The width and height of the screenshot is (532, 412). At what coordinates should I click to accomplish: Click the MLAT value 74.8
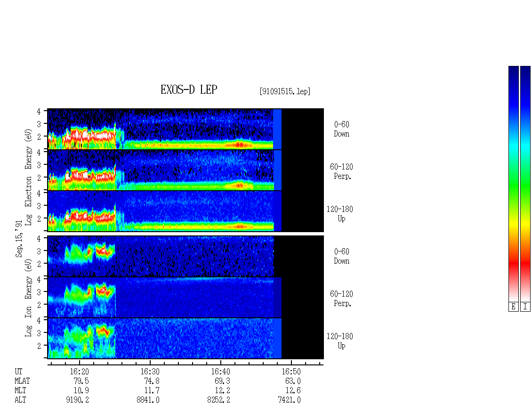(x=152, y=381)
